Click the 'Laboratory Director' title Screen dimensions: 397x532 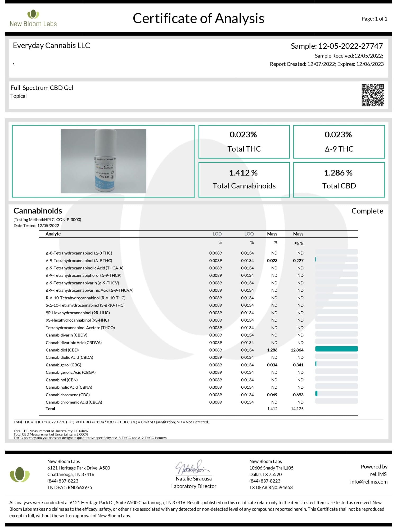point(194,486)
